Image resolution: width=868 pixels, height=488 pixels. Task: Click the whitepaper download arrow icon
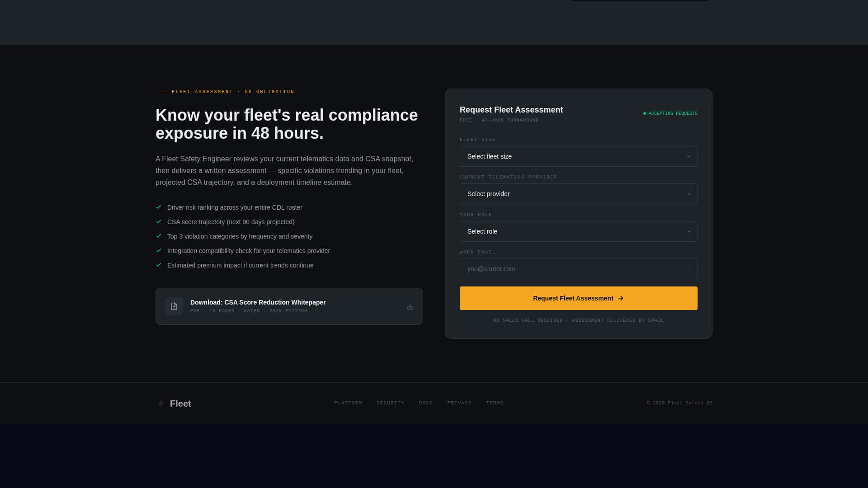pyautogui.click(x=410, y=306)
